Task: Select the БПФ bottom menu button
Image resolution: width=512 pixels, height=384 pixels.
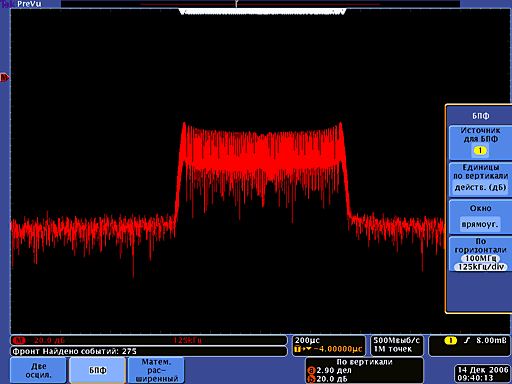Action: (x=98, y=370)
